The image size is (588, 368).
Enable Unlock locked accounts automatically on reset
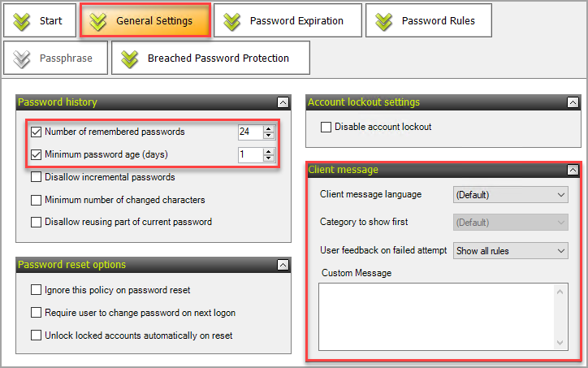click(36, 335)
